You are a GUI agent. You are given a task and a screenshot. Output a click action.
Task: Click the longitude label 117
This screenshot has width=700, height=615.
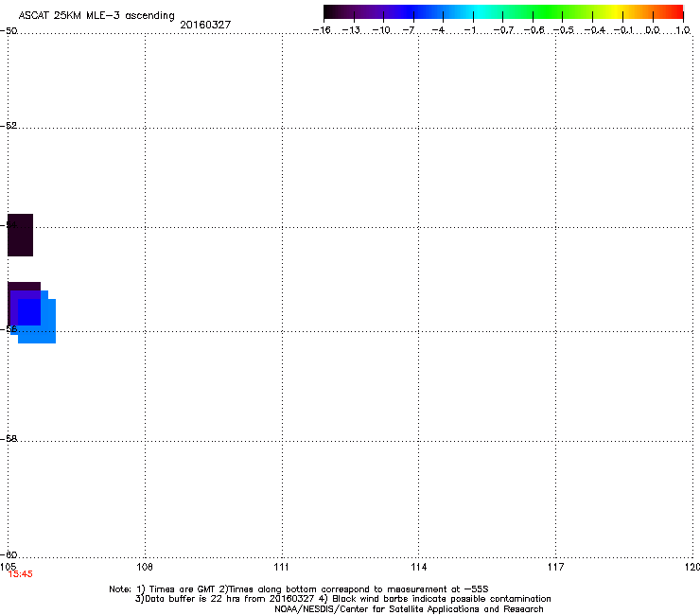556,567
